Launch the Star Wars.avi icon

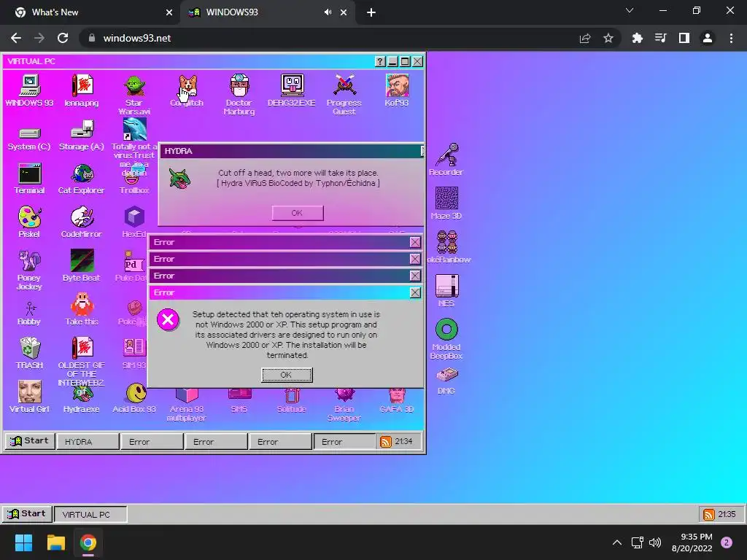pos(134,86)
